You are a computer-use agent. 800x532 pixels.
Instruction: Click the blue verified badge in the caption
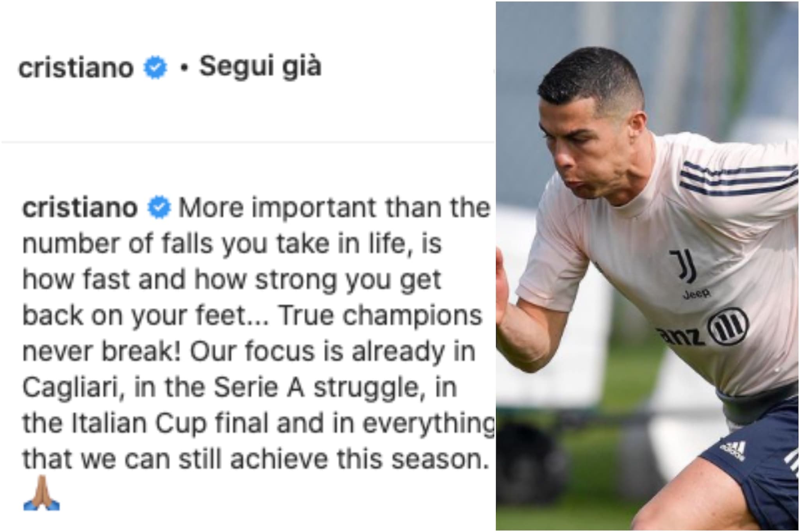(159, 207)
